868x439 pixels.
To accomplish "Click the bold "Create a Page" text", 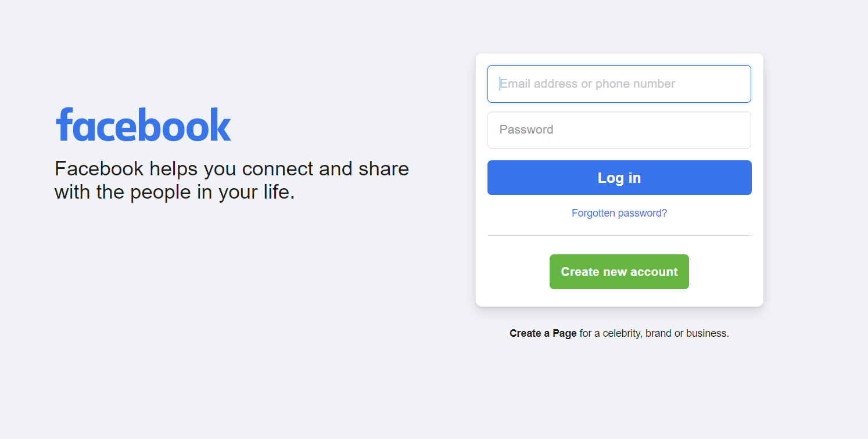I will (x=543, y=333).
